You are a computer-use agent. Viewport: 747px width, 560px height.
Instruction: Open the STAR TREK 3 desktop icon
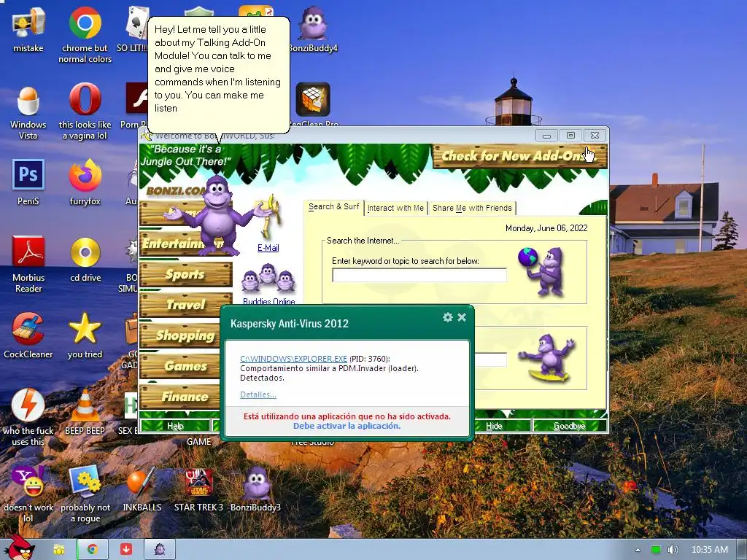click(198, 481)
